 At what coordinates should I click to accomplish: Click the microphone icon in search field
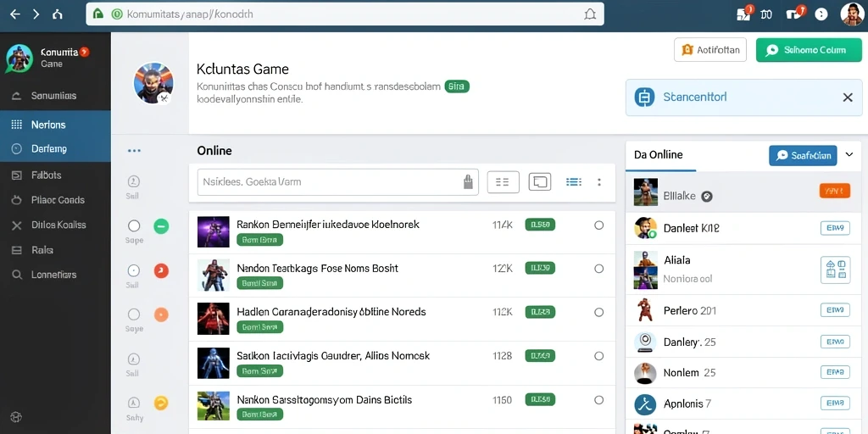point(468,181)
